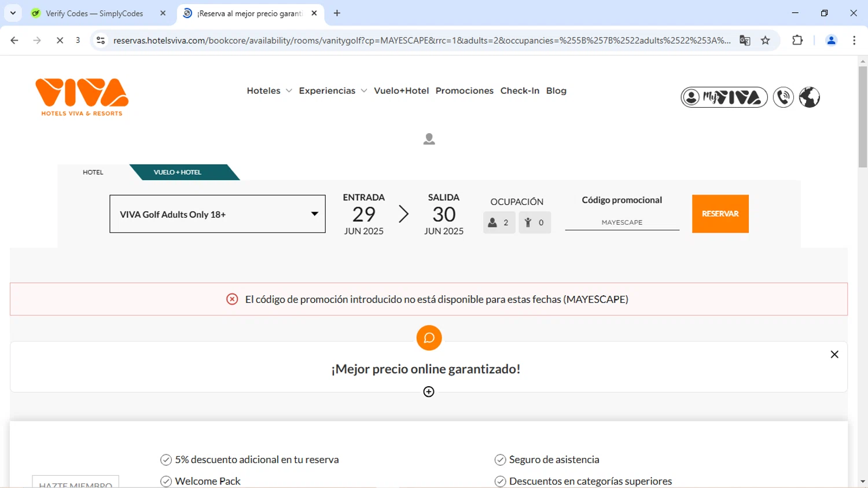
Task: Close the Reserva al mejor precio tab
Action: click(x=314, y=13)
